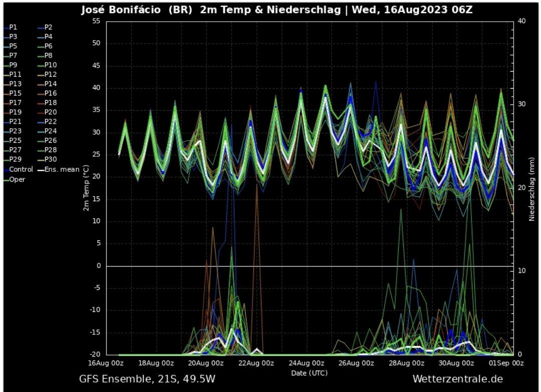
Task: Choose the P11 legend entry
Action: 13,75
